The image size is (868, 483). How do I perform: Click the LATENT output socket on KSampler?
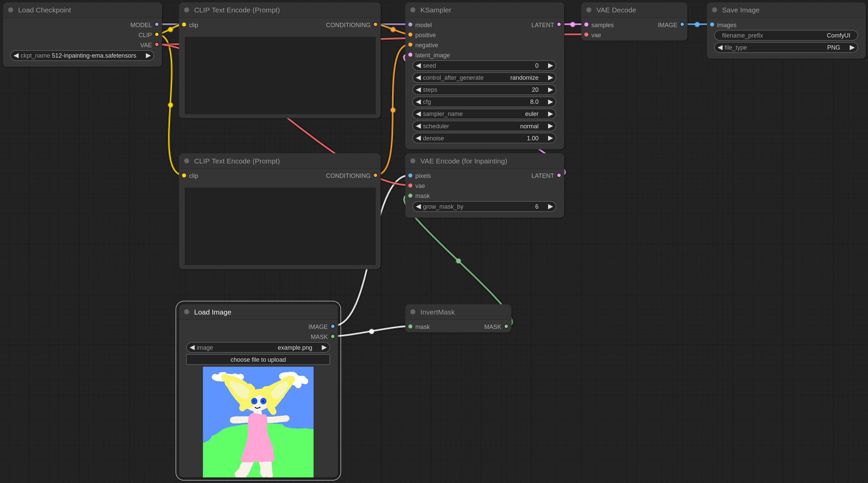coord(559,25)
